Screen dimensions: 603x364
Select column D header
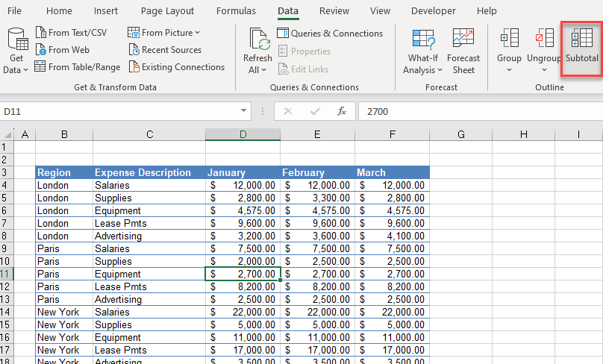pos(243,134)
